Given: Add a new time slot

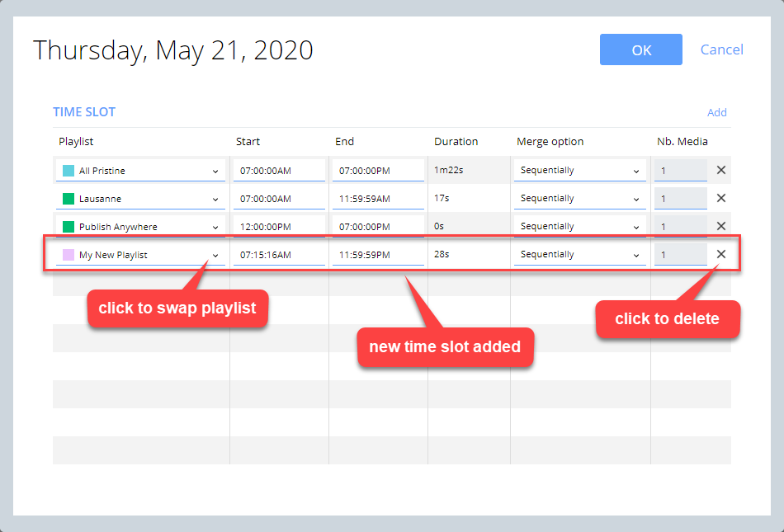Looking at the screenshot, I should click(716, 112).
